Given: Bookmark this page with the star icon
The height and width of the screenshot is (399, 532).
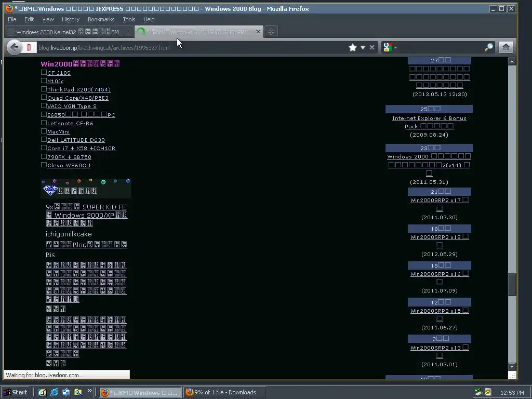Looking at the screenshot, I should pyautogui.click(x=353, y=47).
